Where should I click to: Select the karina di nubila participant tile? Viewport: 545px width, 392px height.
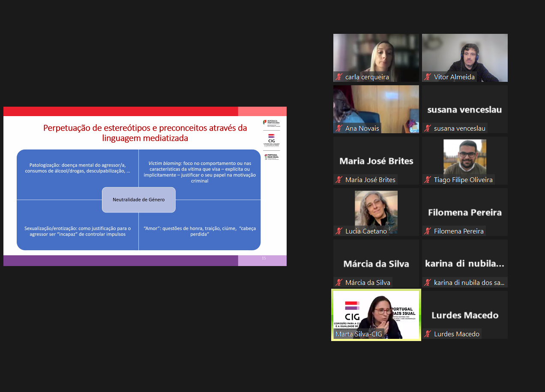[x=464, y=263]
